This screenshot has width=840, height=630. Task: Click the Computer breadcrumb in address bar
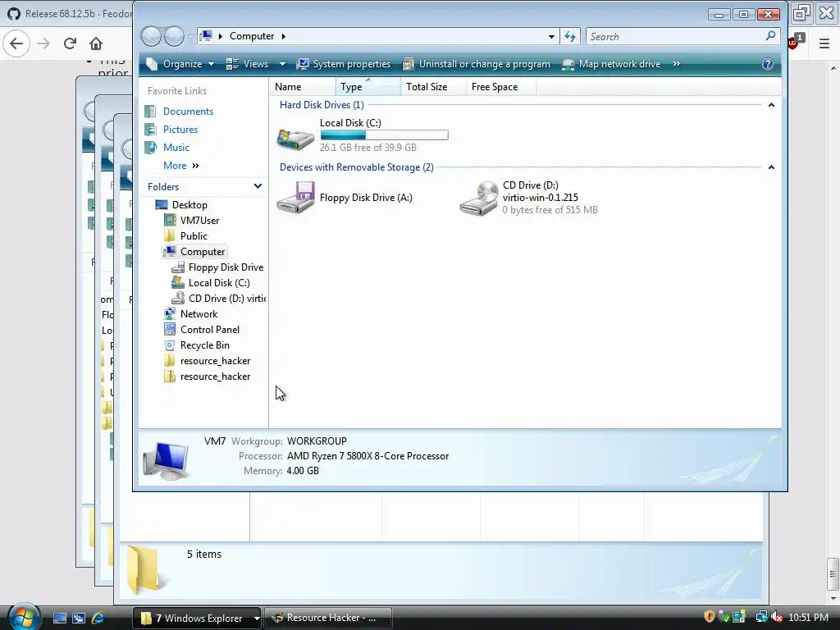[252, 36]
